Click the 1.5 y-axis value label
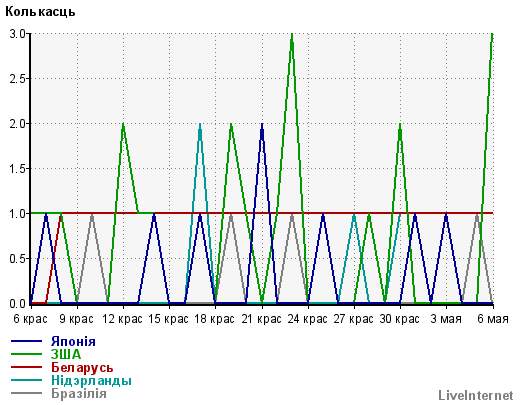Screen dimensions: 520x405 pyautogui.click(x=17, y=169)
